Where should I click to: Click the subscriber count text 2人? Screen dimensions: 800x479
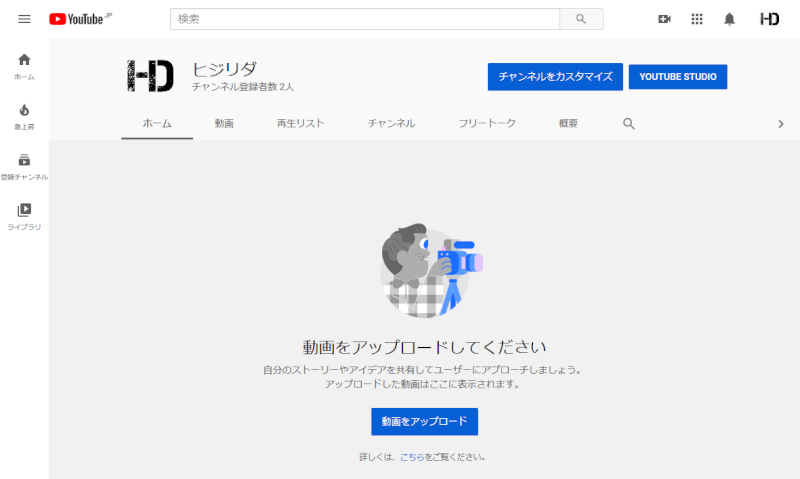click(286, 87)
